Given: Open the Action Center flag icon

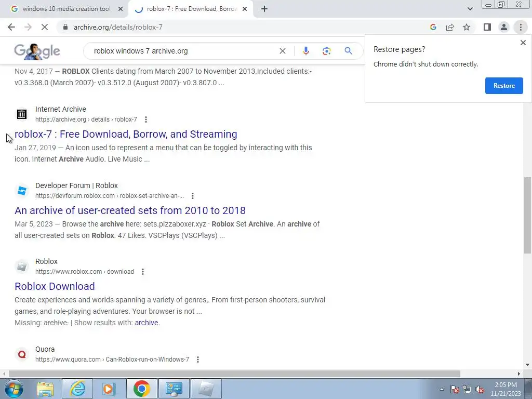Looking at the screenshot, I should click(455, 389).
